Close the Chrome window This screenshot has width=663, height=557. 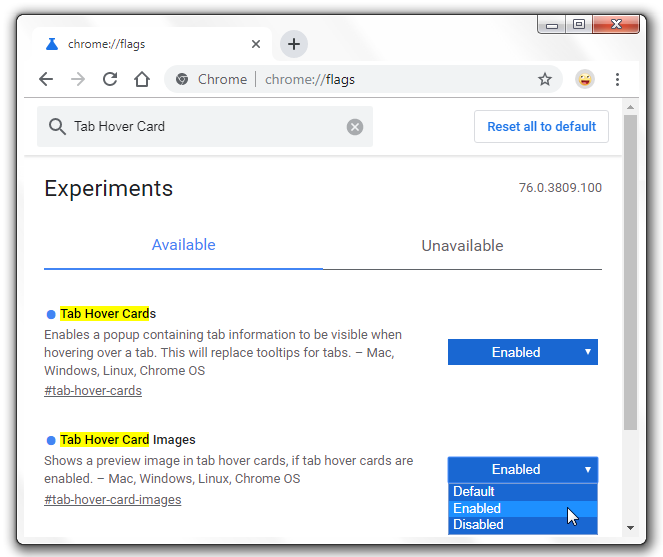pyautogui.click(x=616, y=25)
